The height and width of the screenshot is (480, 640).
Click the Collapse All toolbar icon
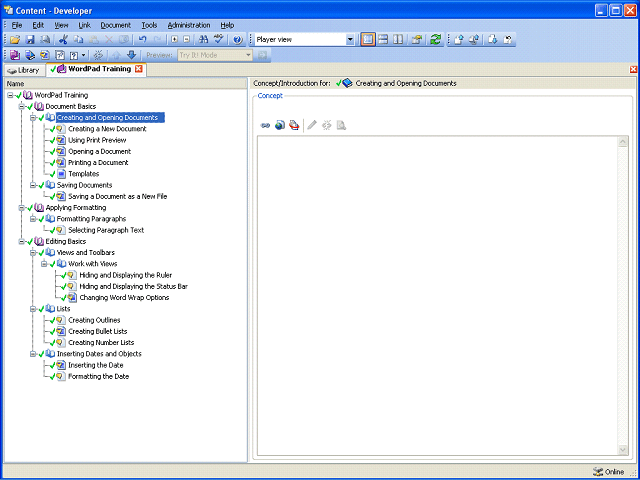tap(187, 40)
